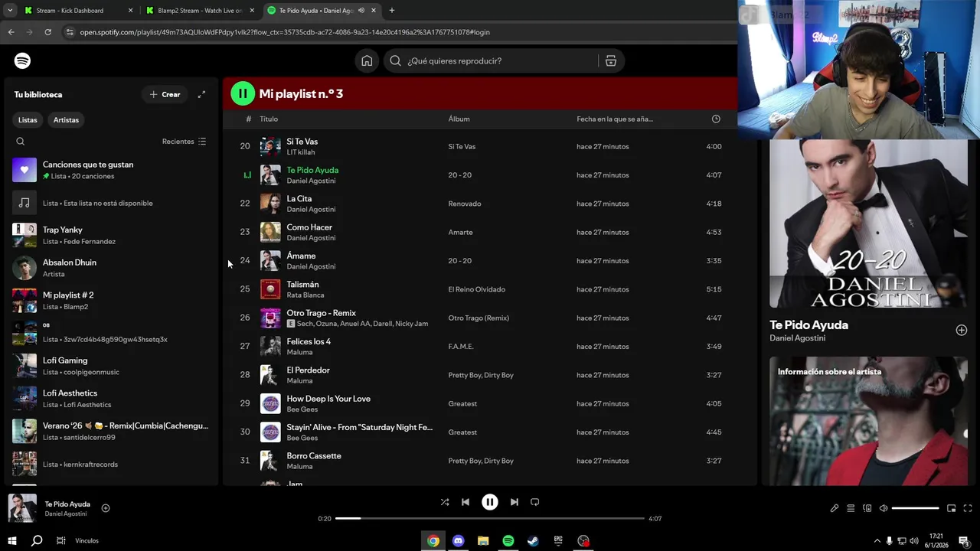Show hidden system tray icons

[x=876, y=541]
